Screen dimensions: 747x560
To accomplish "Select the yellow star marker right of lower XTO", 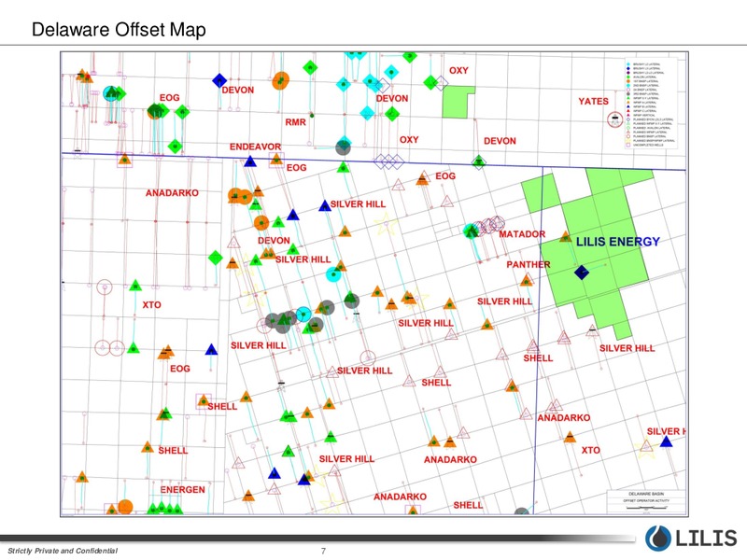I will 645,447.
